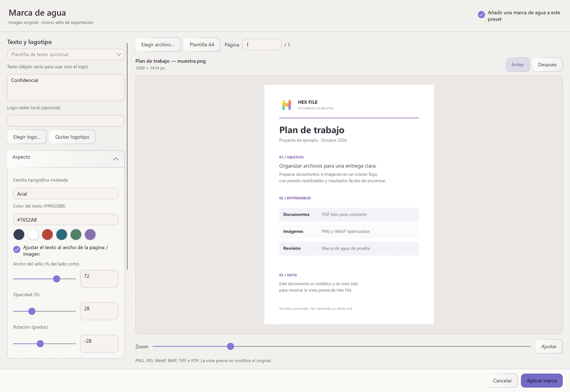Screen dimensions: 570x392
Task: Click the left panel vertical scrollbar
Action: [x=127, y=157]
